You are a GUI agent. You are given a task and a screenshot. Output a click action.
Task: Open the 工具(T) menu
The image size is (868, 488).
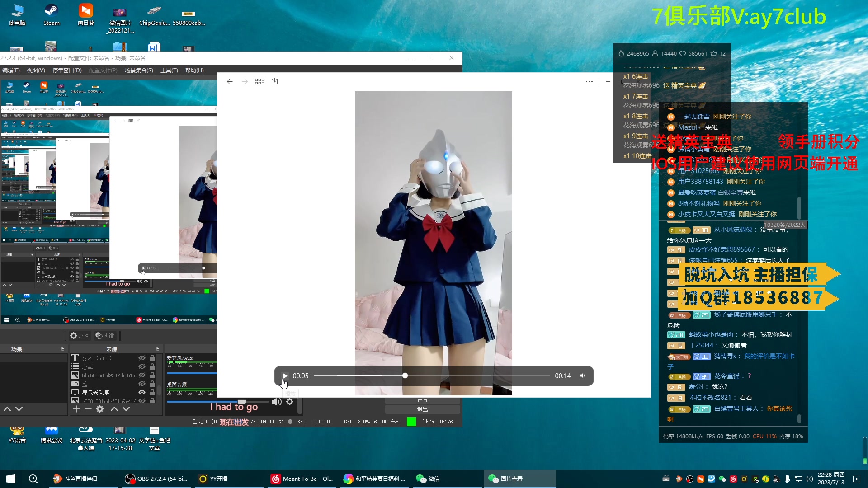point(169,70)
